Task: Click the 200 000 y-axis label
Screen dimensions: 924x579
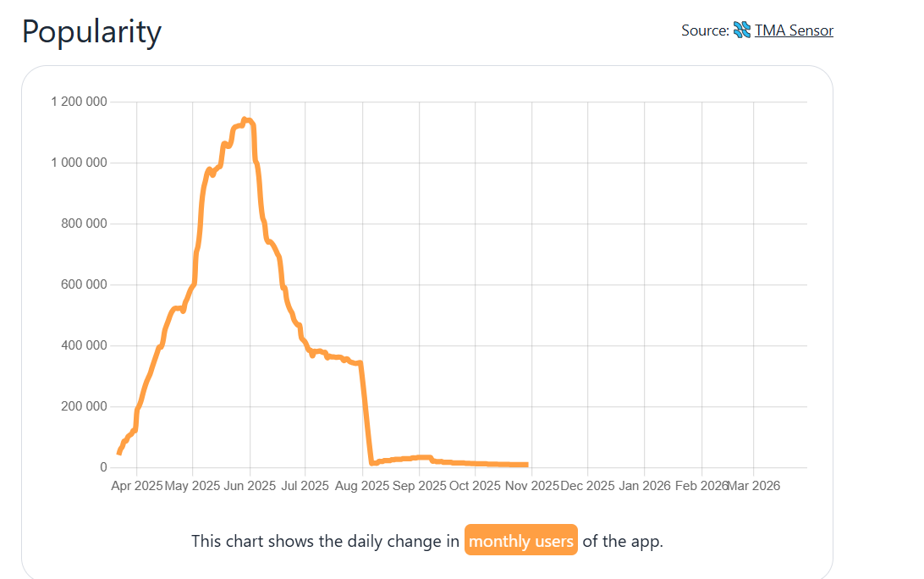Action: pyautogui.click(x=85, y=406)
